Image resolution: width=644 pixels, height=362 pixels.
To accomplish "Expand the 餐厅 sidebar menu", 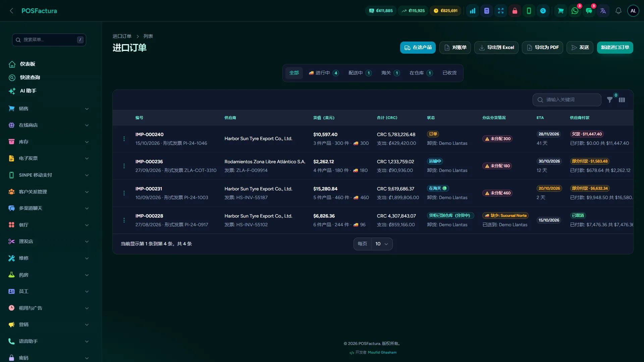I will point(49,225).
